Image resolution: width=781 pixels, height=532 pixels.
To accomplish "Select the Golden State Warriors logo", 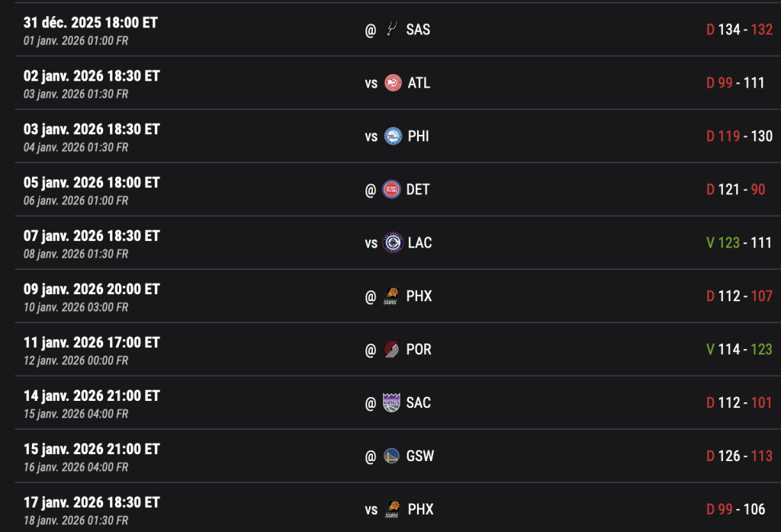I will click(x=391, y=456).
